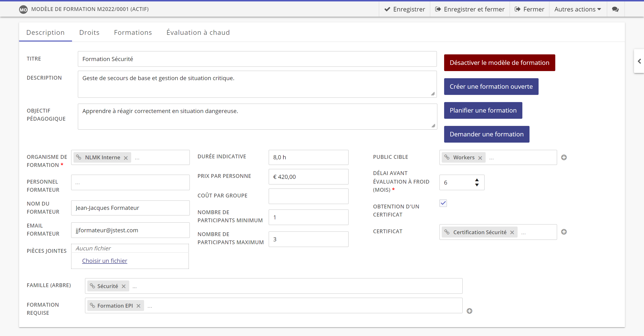Toggle the Obtention d'un certificat checkbox
Image resolution: width=644 pixels, height=336 pixels.
443,203
